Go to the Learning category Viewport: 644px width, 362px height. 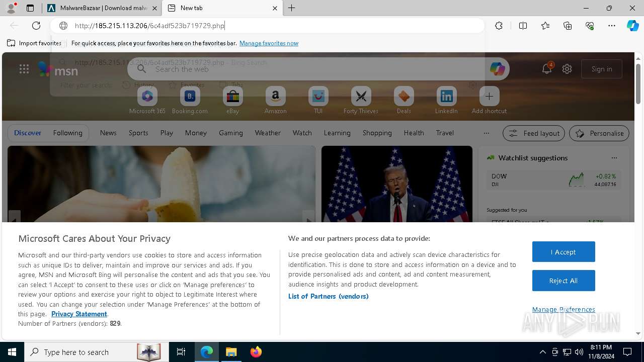pyautogui.click(x=337, y=133)
